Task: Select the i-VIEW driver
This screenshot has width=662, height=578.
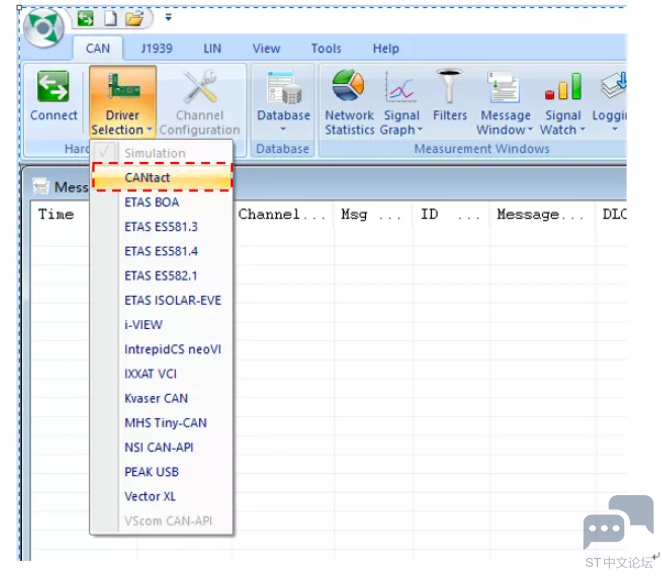Action: (162, 325)
